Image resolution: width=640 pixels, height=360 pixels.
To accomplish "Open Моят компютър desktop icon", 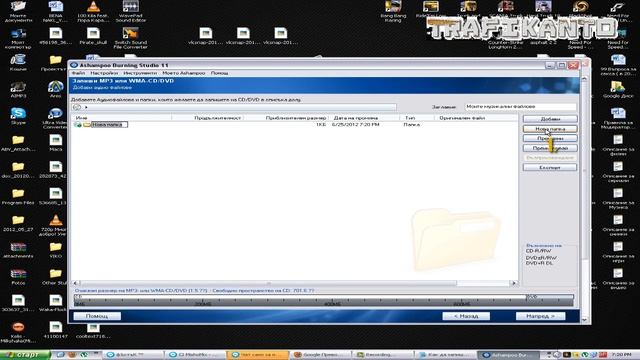I will [18, 38].
